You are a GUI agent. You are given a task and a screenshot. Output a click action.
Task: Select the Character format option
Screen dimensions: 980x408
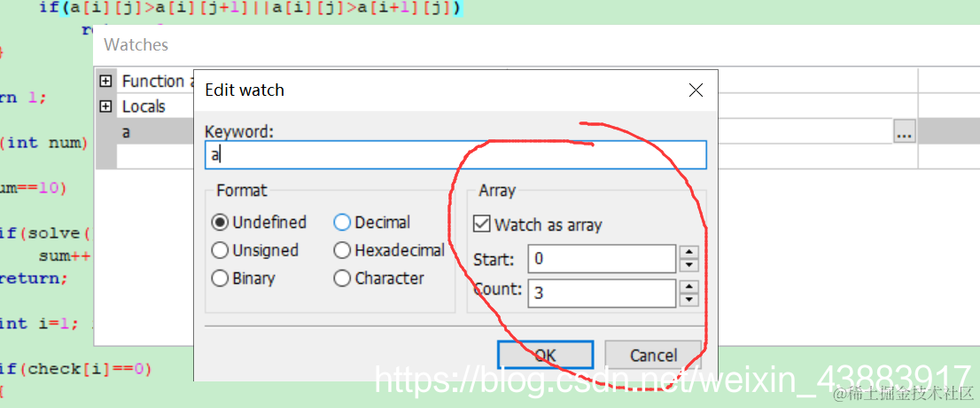[x=378, y=278]
